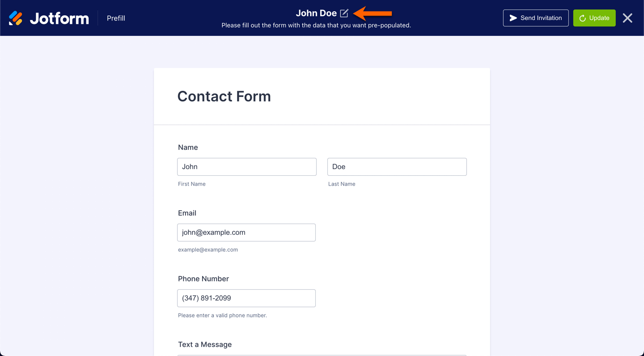Click the circular refresh icon on Update

(x=582, y=18)
